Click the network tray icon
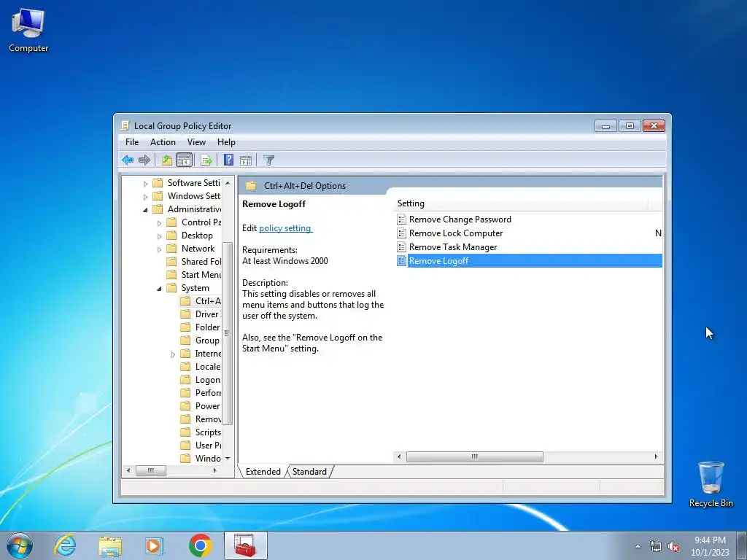Screen dimensions: 747x560 (x=656, y=547)
